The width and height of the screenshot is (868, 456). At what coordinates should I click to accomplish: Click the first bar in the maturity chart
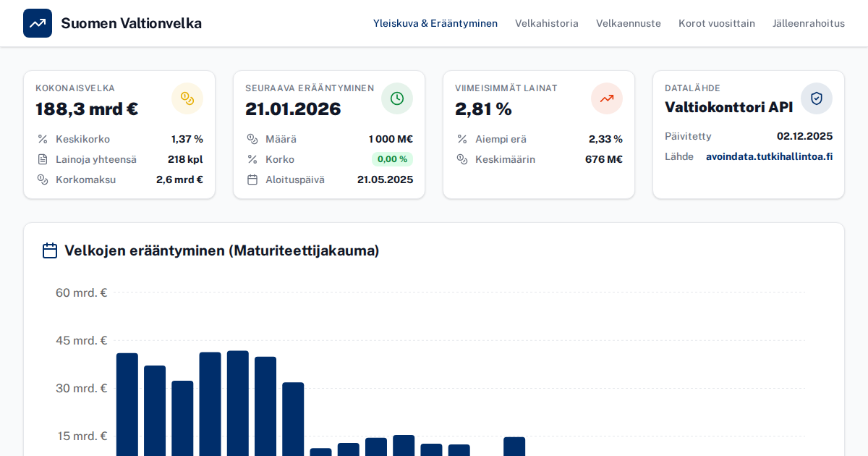[127, 404]
